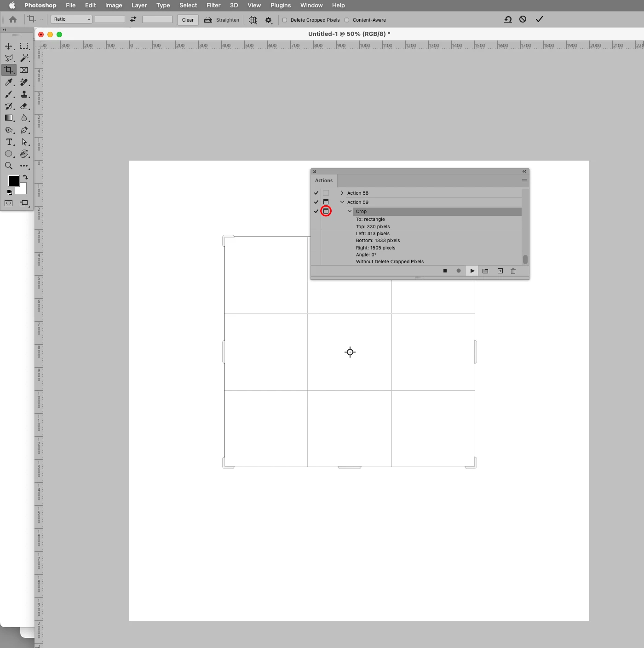Open the Actions panel hamburger menu

tap(524, 180)
